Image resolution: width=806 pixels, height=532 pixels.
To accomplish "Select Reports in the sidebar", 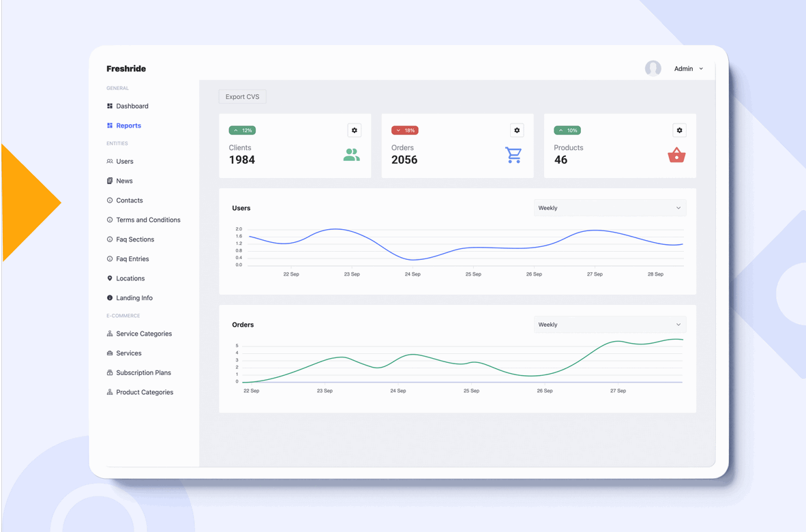I will pos(128,125).
